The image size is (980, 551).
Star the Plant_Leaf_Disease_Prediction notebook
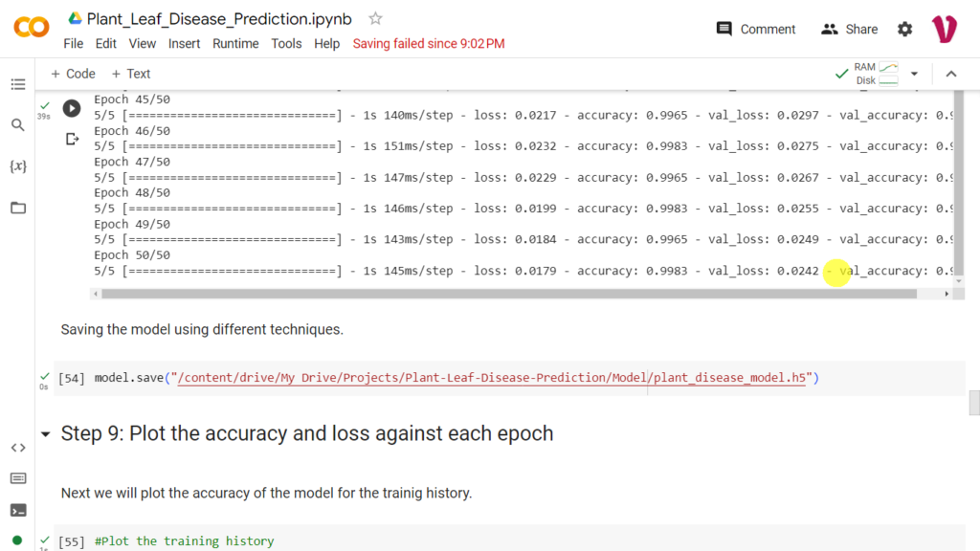click(375, 19)
